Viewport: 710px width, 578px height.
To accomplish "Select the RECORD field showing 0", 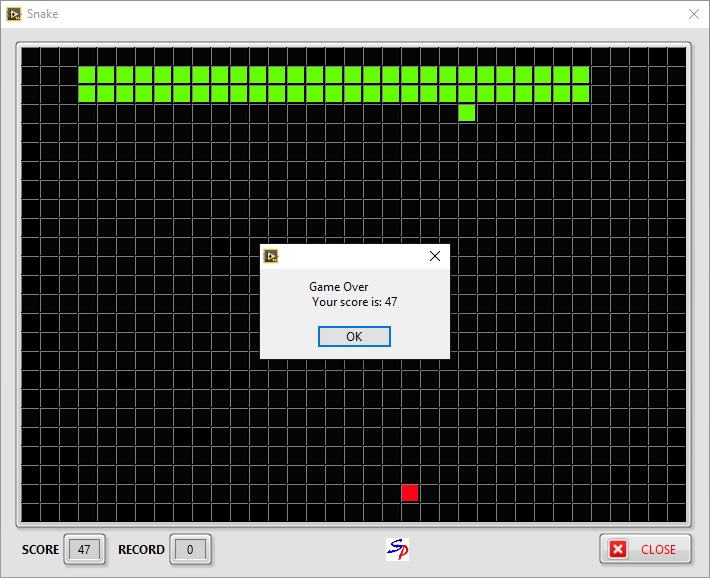I will click(190, 549).
